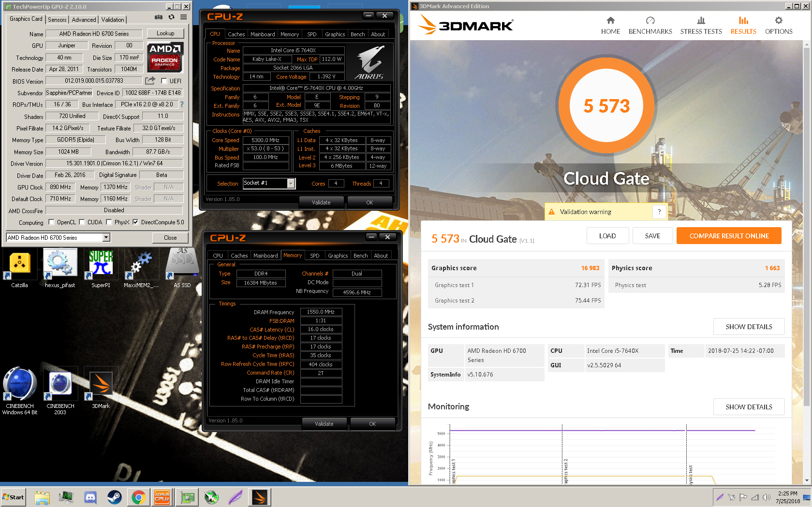Viewport: 812px width, 507px height.
Task: Toggle CUDA checkbox in GPU-Z
Action: (x=82, y=222)
